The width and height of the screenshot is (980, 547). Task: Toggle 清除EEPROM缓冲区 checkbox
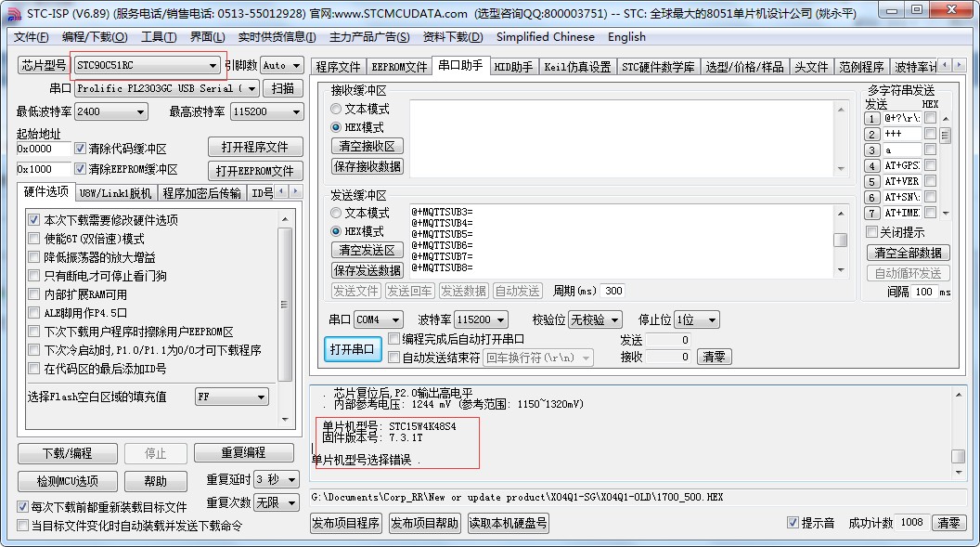tap(80, 169)
